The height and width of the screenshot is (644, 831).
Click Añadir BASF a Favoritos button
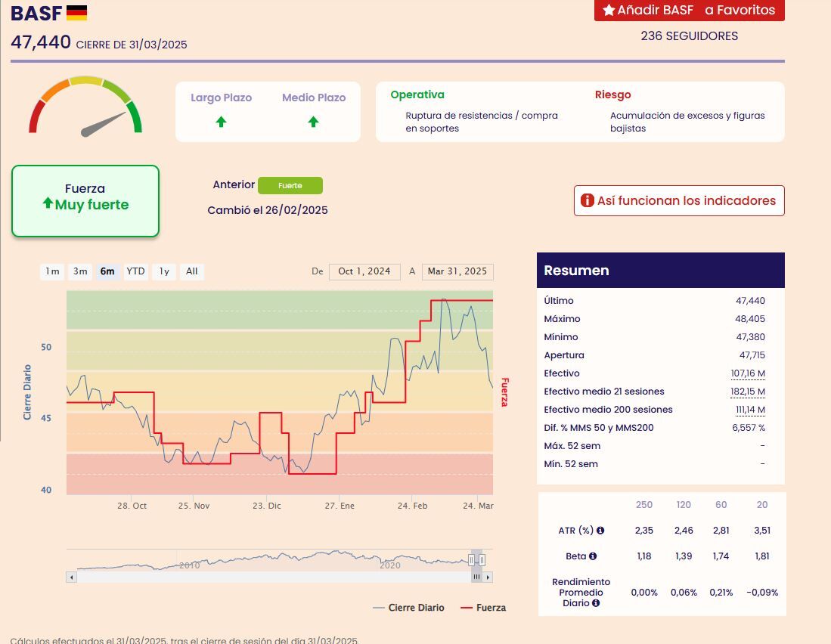[x=689, y=10]
